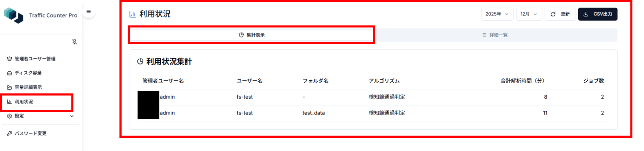Click the unpin sidebar icon
The width and height of the screenshot is (644, 151).
pyautogui.click(x=74, y=42)
